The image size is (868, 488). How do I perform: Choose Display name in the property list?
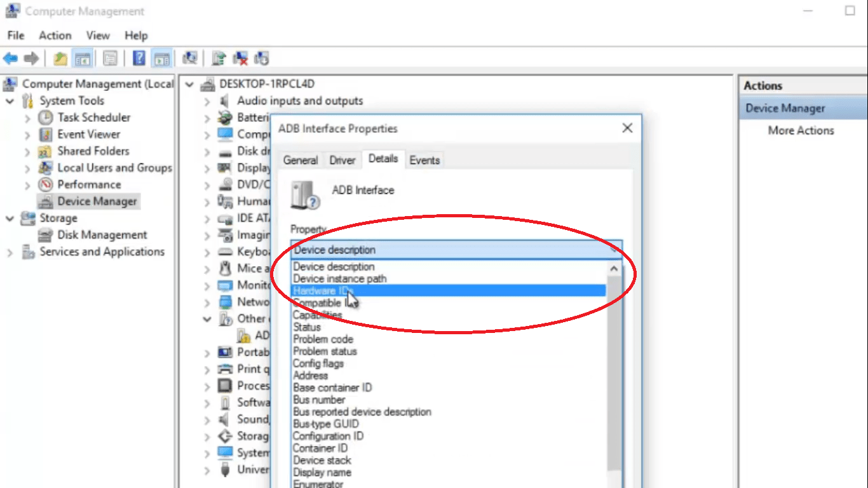click(x=448, y=472)
